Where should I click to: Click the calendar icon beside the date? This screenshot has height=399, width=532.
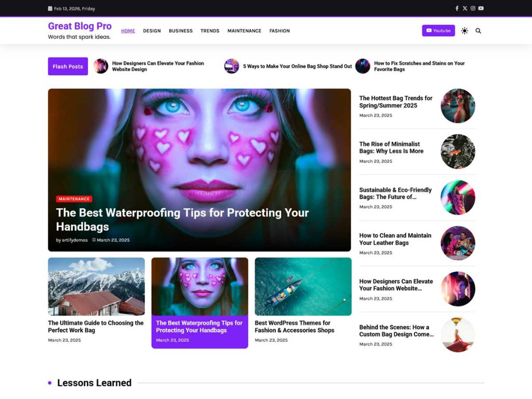[50, 8]
